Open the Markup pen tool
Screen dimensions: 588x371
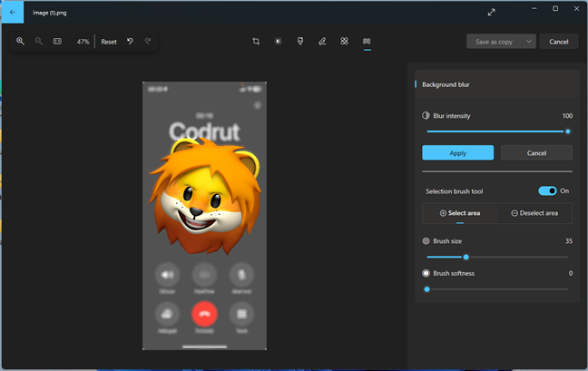[x=322, y=41]
